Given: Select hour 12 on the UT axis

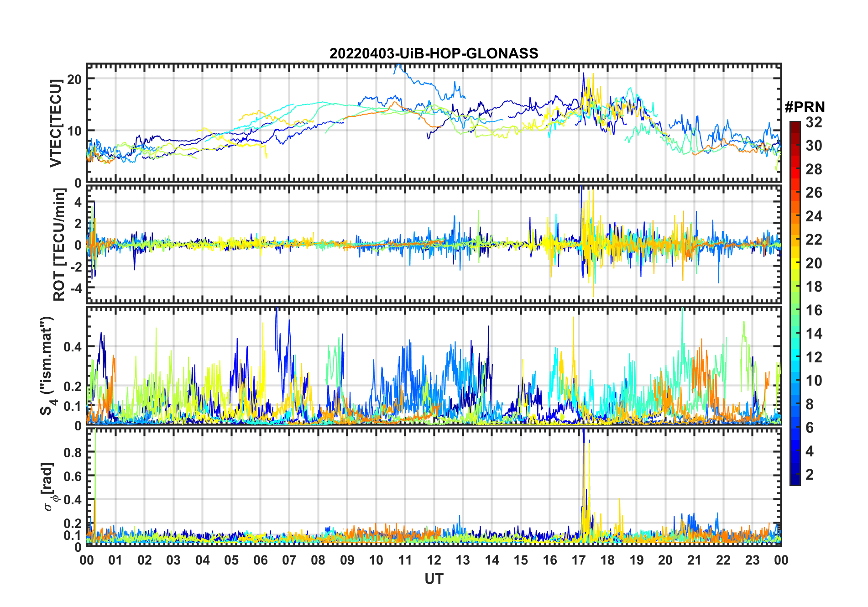Looking at the screenshot, I should (x=434, y=560).
